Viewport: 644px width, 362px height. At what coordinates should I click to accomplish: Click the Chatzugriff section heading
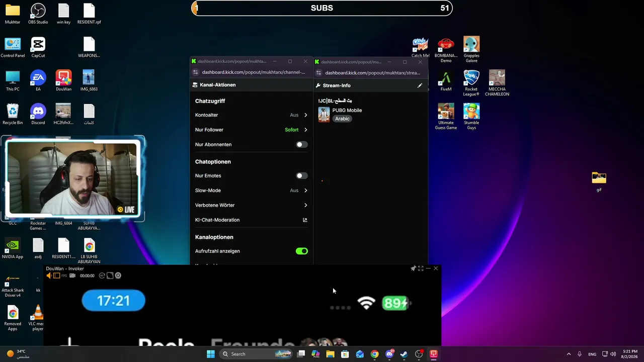[x=210, y=101]
